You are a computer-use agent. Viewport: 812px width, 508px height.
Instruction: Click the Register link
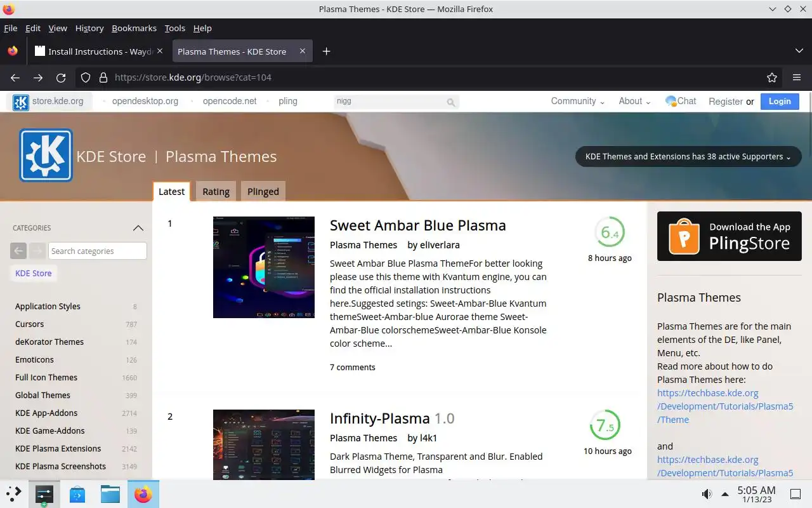pyautogui.click(x=726, y=102)
